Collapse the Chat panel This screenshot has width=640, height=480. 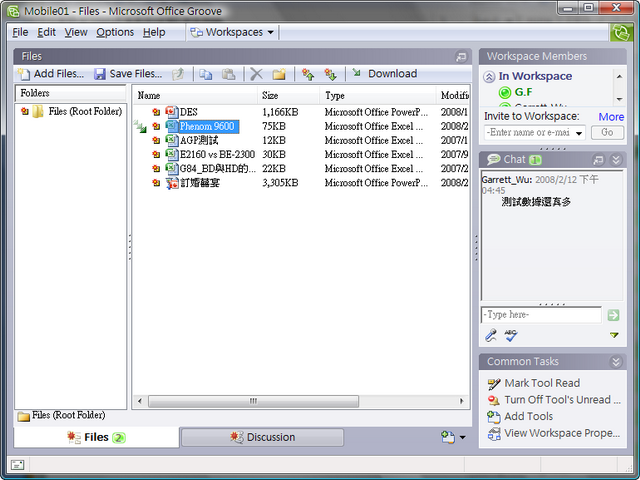tap(616, 160)
